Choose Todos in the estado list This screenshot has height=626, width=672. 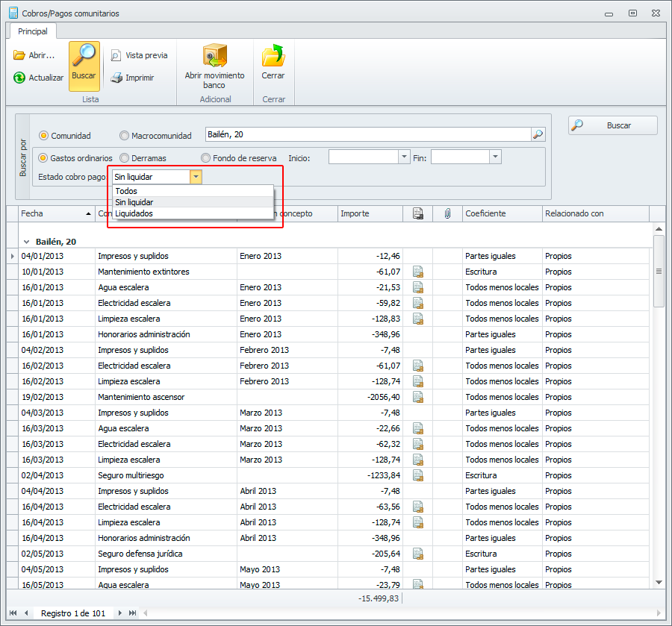pyautogui.click(x=126, y=192)
